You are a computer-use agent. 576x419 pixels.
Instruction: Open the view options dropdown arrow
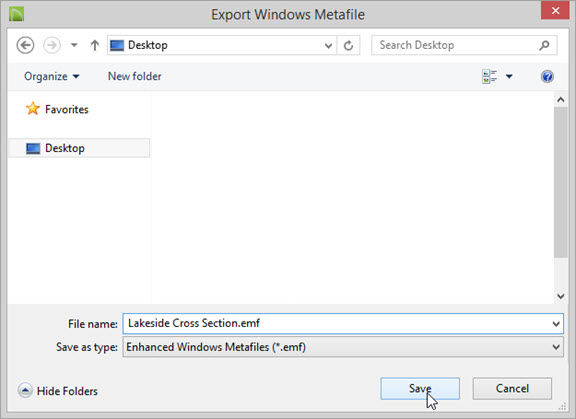coord(509,76)
